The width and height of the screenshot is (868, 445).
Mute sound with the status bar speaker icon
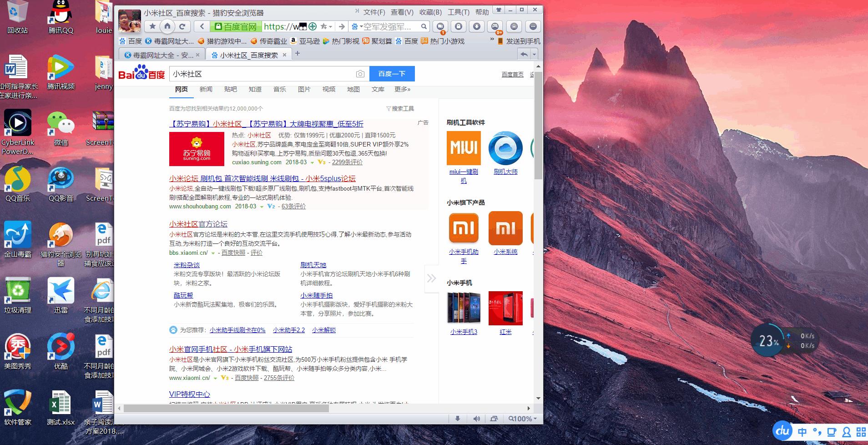476,419
